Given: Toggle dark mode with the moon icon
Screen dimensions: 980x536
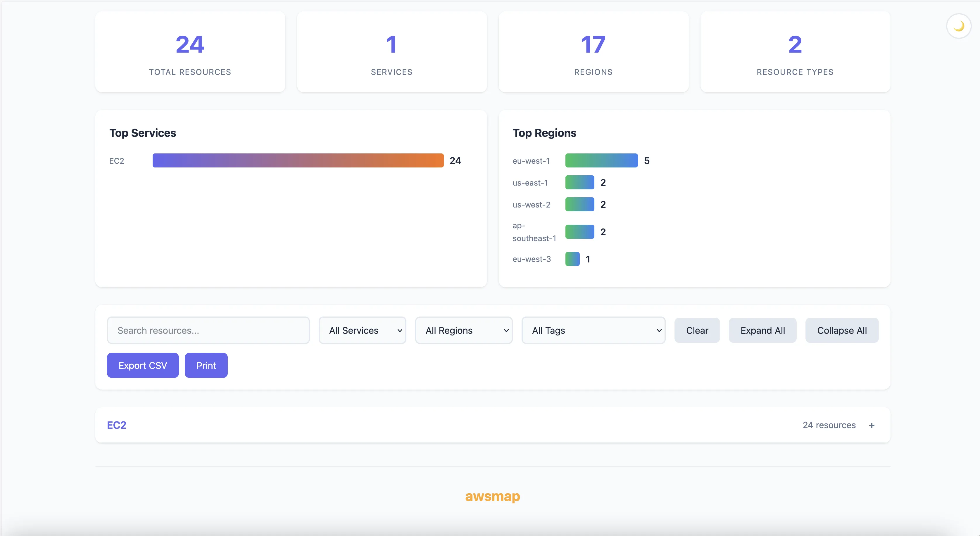Looking at the screenshot, I should tap(958, 25).
